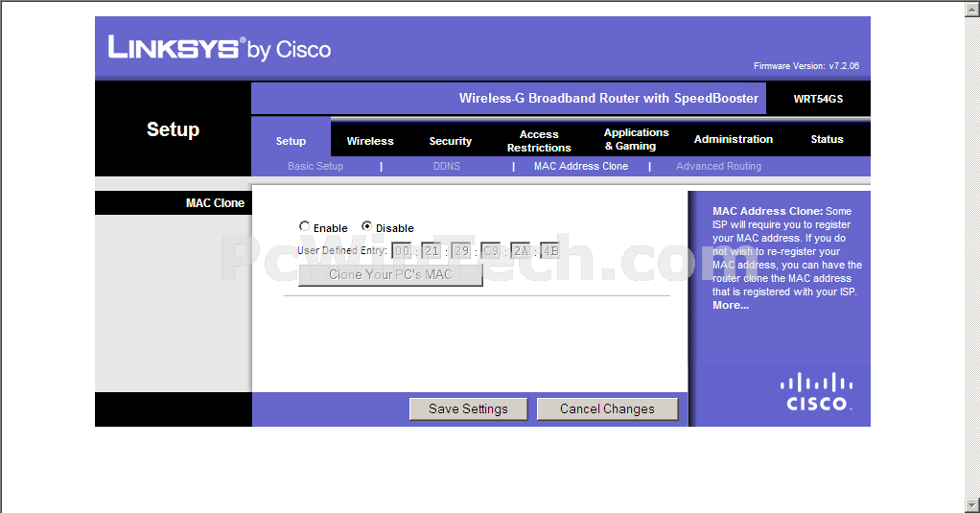This screenshot has width=980, height=513.
Task: Open the Basic Setup subtab
Action: (x=315, y=166)
